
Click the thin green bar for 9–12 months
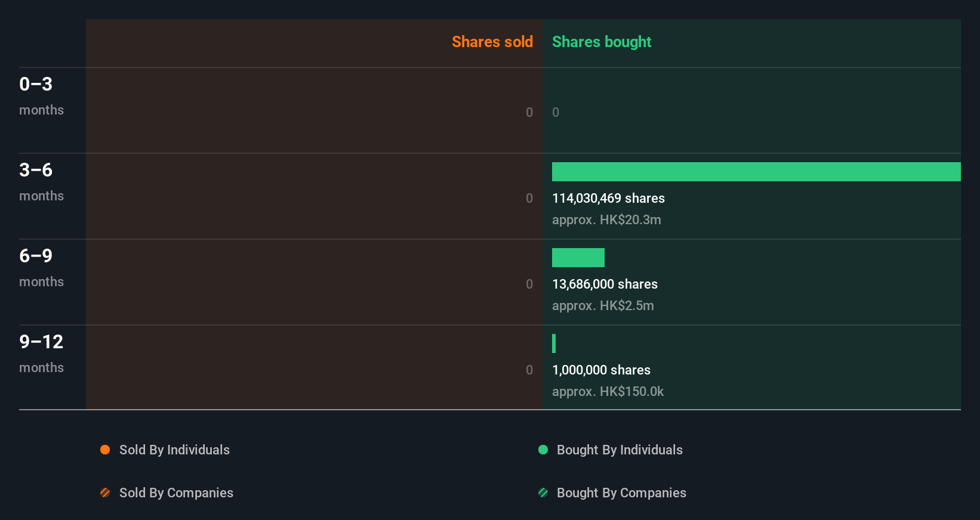tap(554, 343)
